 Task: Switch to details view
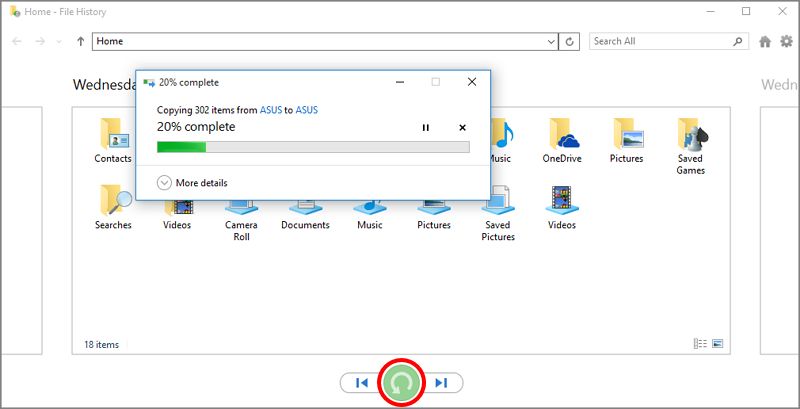tap(701, 344)
